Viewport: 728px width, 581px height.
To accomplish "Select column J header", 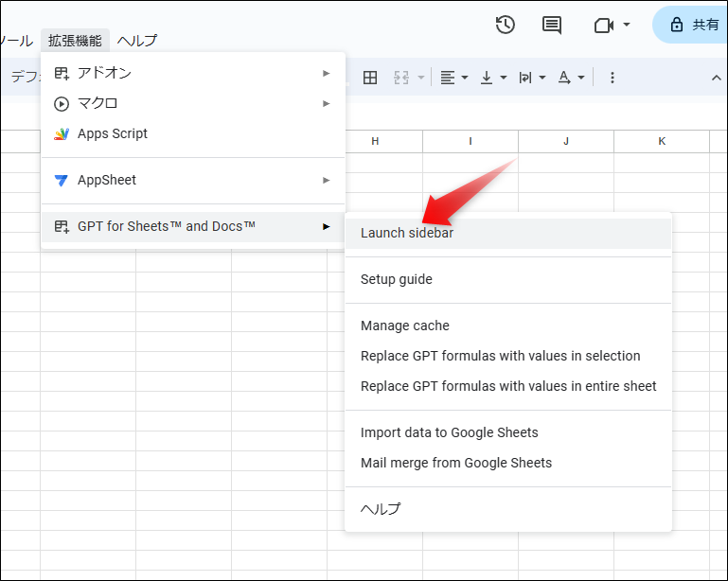I will coord(566,141).
